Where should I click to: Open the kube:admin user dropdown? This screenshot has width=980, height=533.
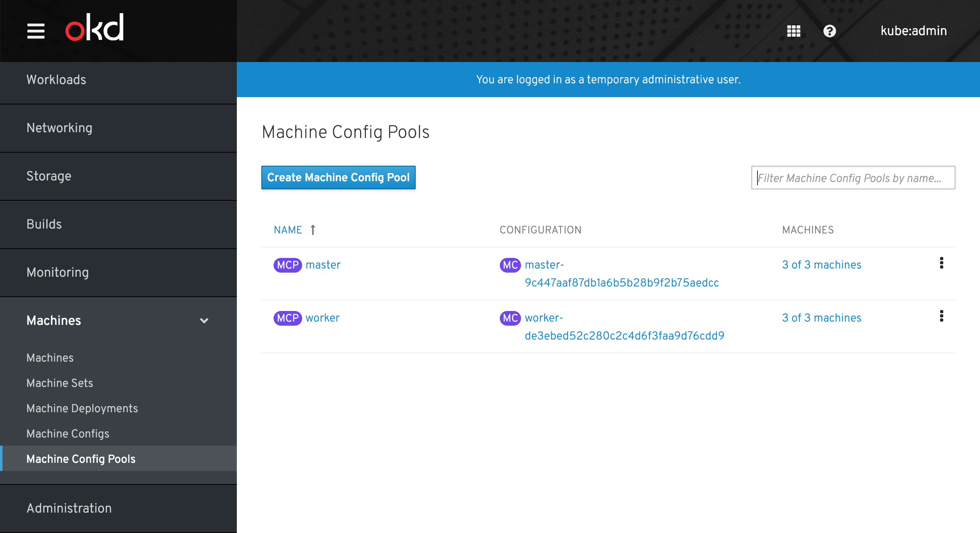(x=913, y=31)
